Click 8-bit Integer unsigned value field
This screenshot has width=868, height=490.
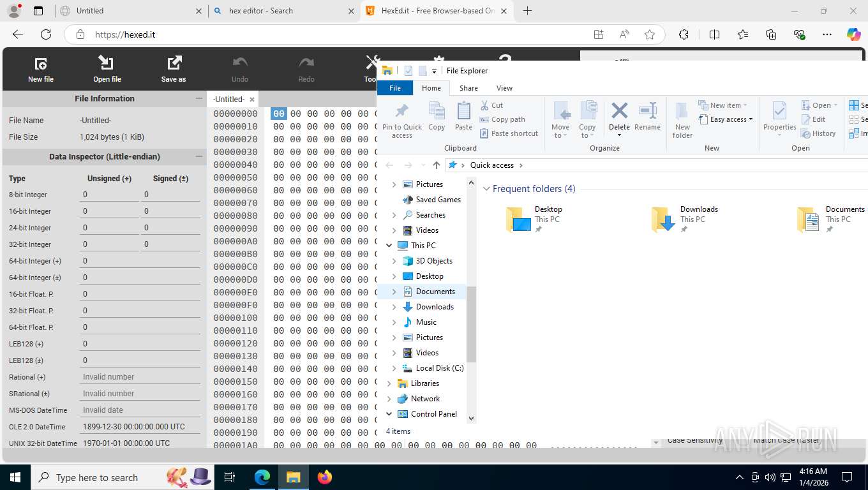[x=108, y=195]
